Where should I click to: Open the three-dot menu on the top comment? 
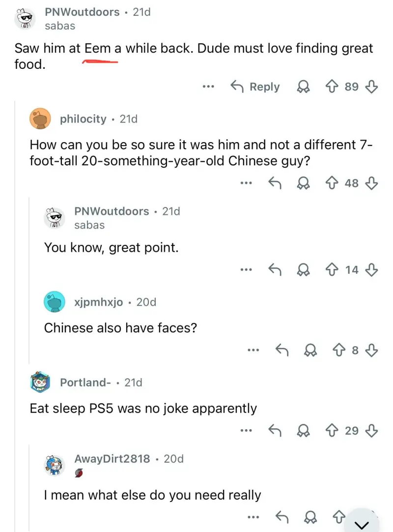[208, 87]
